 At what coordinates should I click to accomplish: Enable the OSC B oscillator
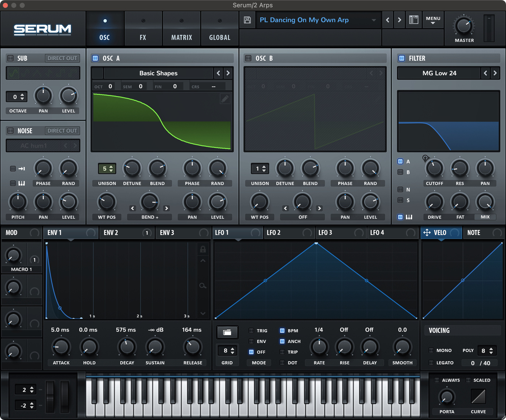pos(248,58)
